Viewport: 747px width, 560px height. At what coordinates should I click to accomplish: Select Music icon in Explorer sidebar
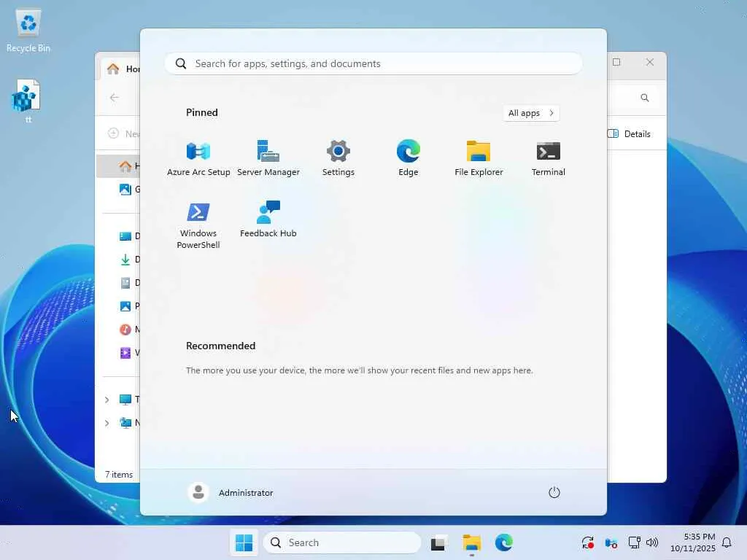click(x=125, y=330)
